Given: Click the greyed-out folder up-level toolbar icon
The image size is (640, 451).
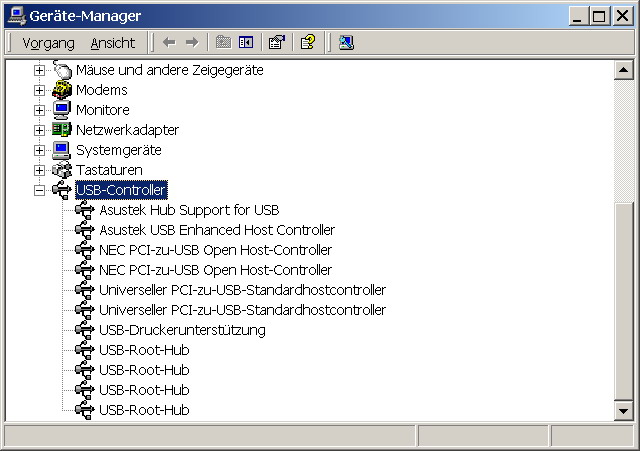Looking at the screenshot, I should tap(223, 42).
